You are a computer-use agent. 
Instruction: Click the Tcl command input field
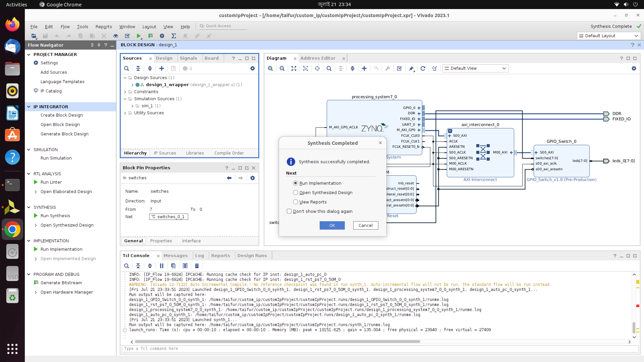pos(379,349)
